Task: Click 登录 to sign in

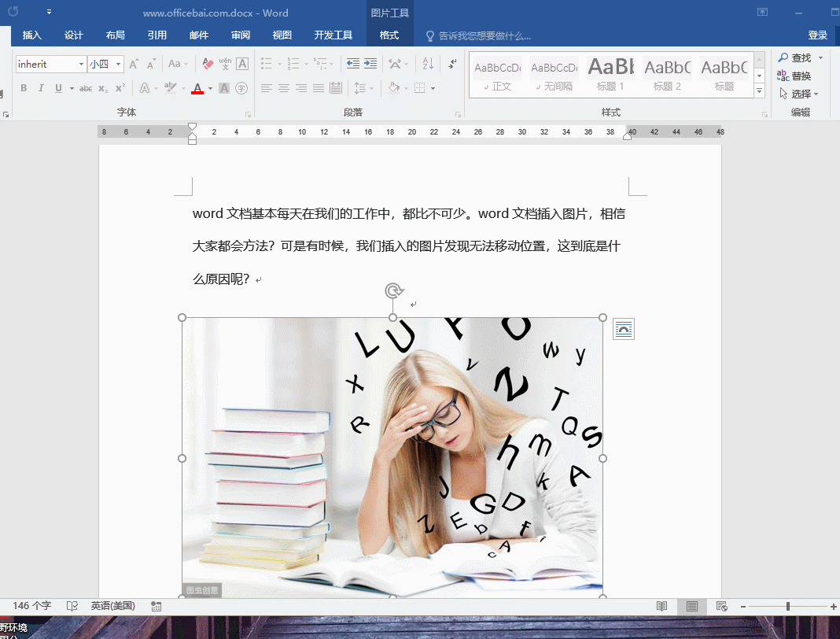Action: [x=818, y=35]
